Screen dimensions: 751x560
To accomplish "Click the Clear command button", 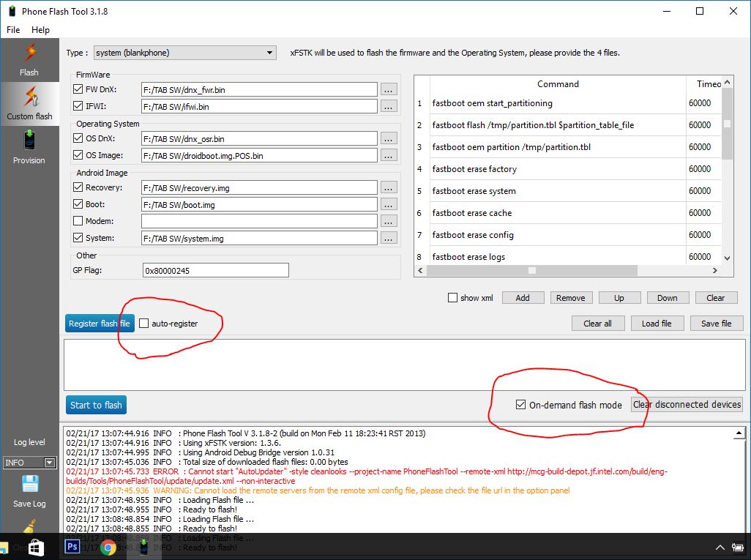I will (716, 298).
